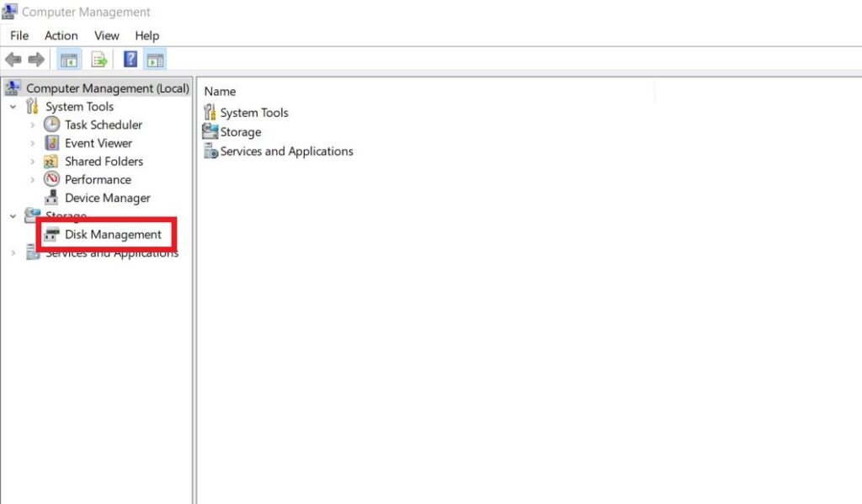Image resolution: width=862 pixels, height=504 pixels.
Task: Click Storage icon in the tree
Action: [33, 215]
